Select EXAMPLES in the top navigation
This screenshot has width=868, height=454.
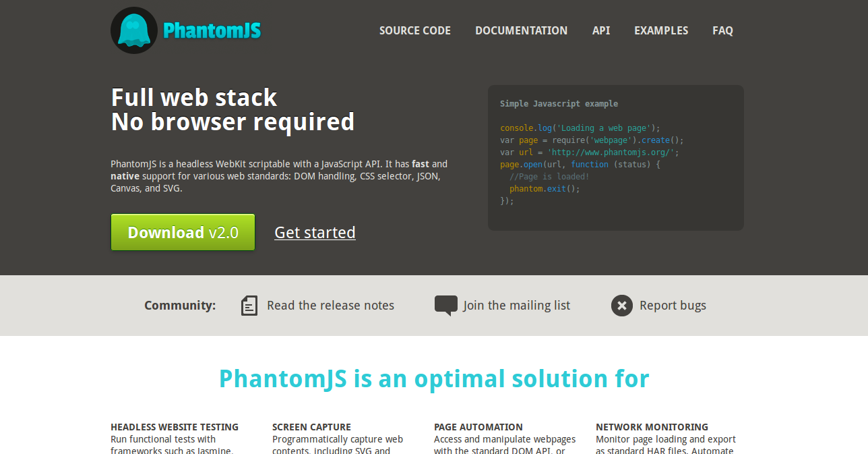click(x=661, y=30)
